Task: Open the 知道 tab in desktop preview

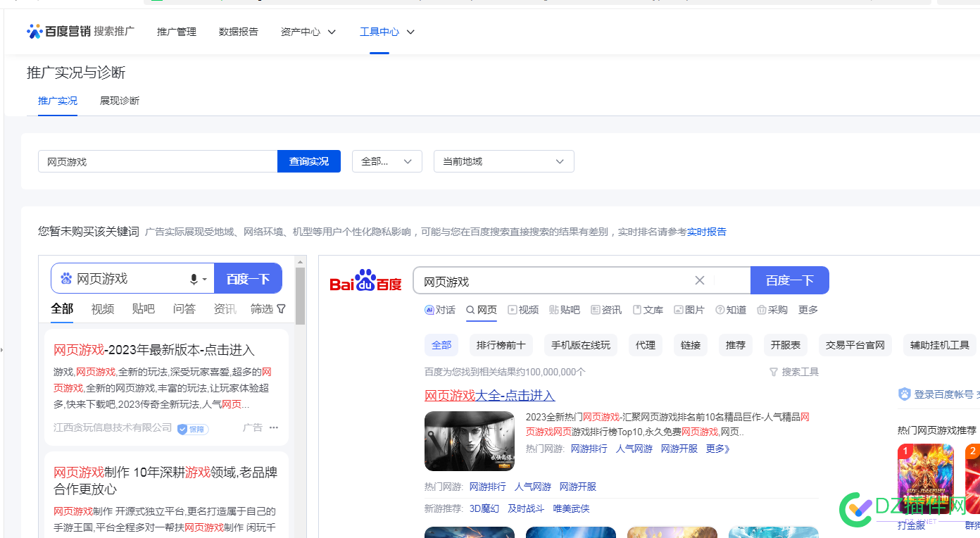Action: 731,310
